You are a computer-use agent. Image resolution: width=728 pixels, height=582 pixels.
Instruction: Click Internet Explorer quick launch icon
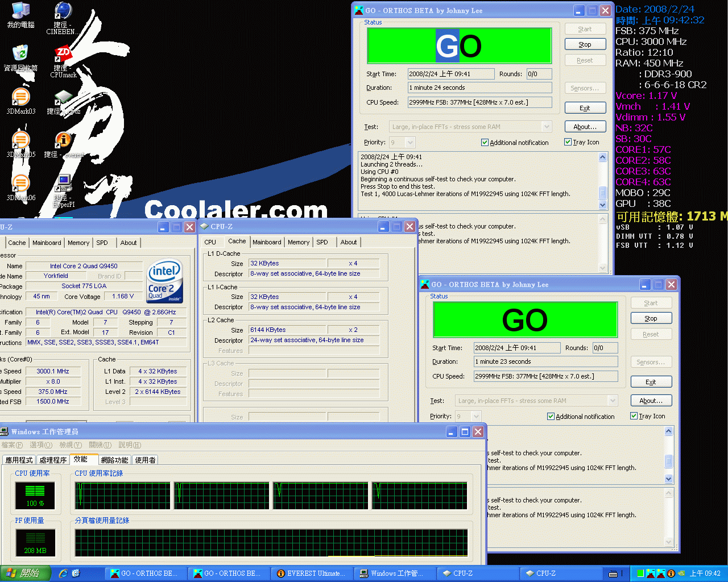coord(63,573)
